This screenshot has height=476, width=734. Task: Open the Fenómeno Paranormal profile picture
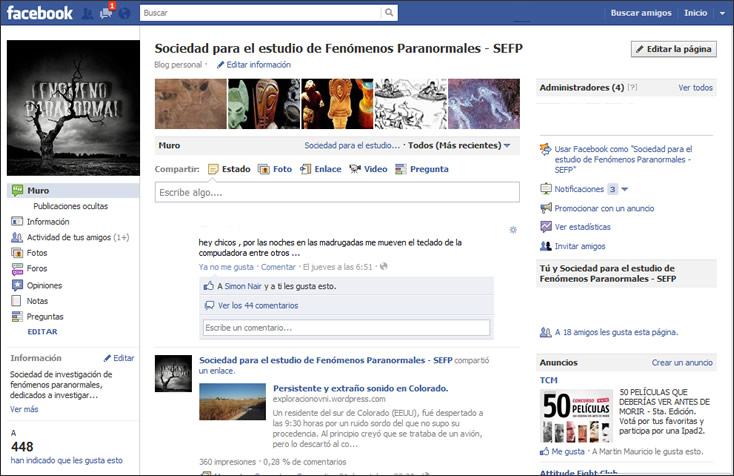click(73, 108)
